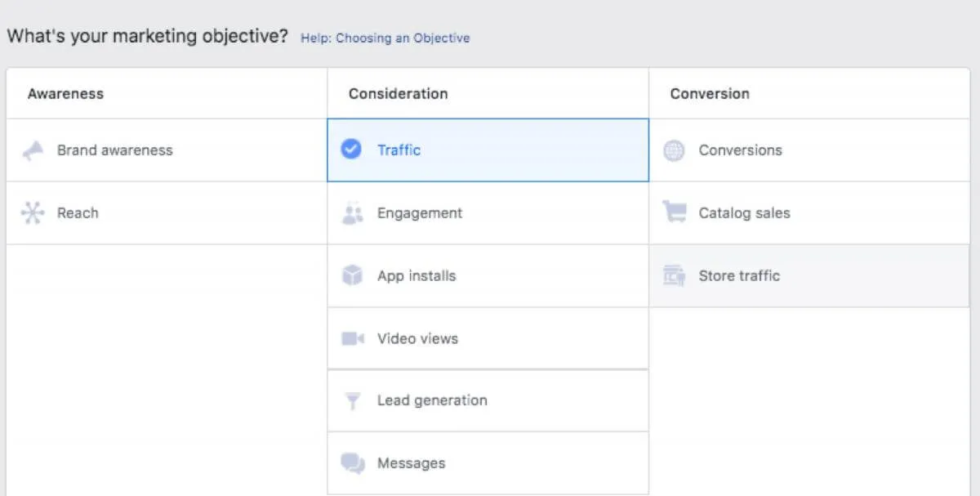Click the blue checkmark on Traffic
Image resolution: width=980 pixels, height=496 pixels.
(352, 150)
